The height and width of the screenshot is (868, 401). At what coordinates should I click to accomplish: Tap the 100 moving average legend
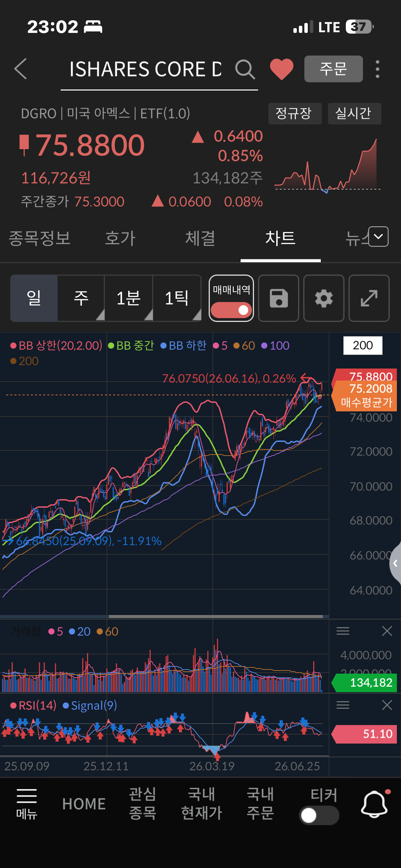click(x=275, y=346)
